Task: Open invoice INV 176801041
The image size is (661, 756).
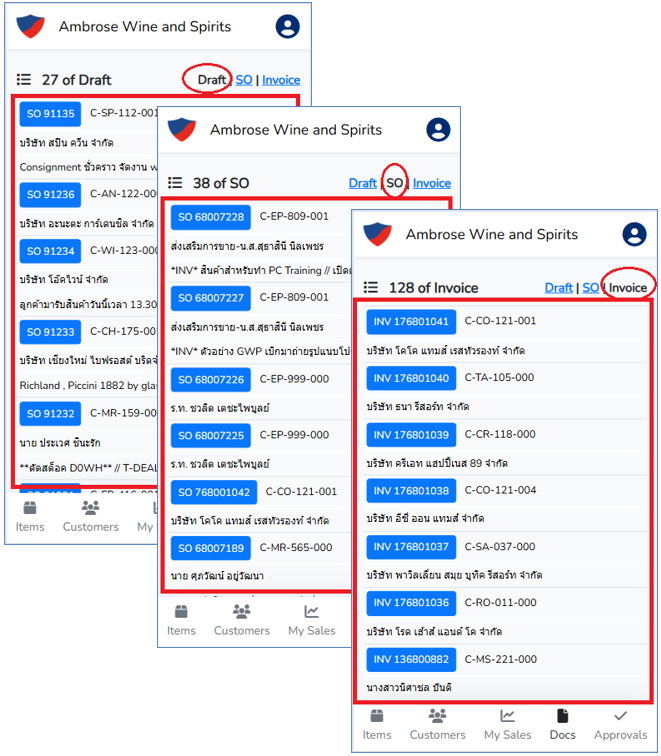Action: click(x=411, y=322)
